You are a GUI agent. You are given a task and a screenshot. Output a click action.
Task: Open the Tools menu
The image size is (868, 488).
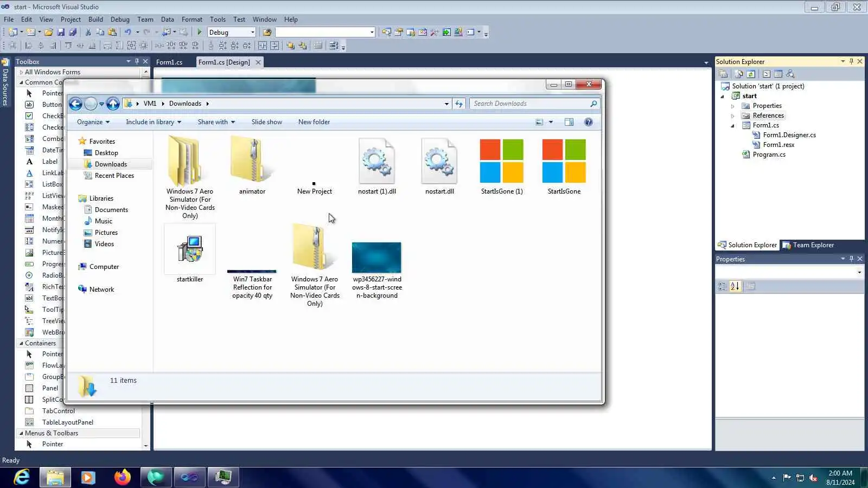(218, 20)
